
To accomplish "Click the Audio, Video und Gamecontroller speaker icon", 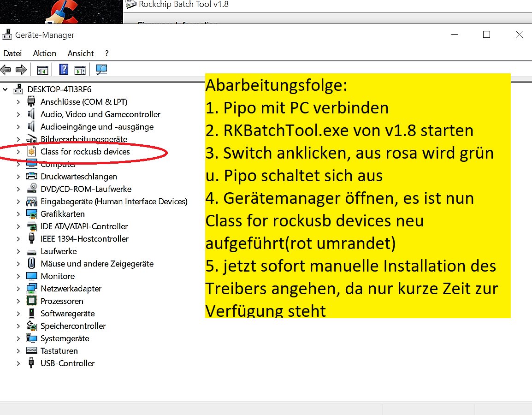I will [x=31, y=114].
